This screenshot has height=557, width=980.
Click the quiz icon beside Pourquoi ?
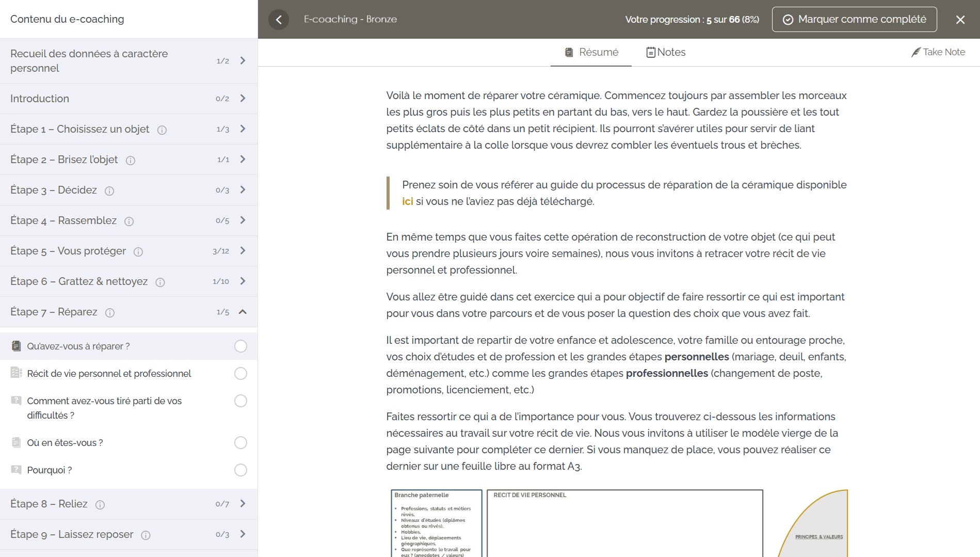pyautogui.click(x=17, y=470)
